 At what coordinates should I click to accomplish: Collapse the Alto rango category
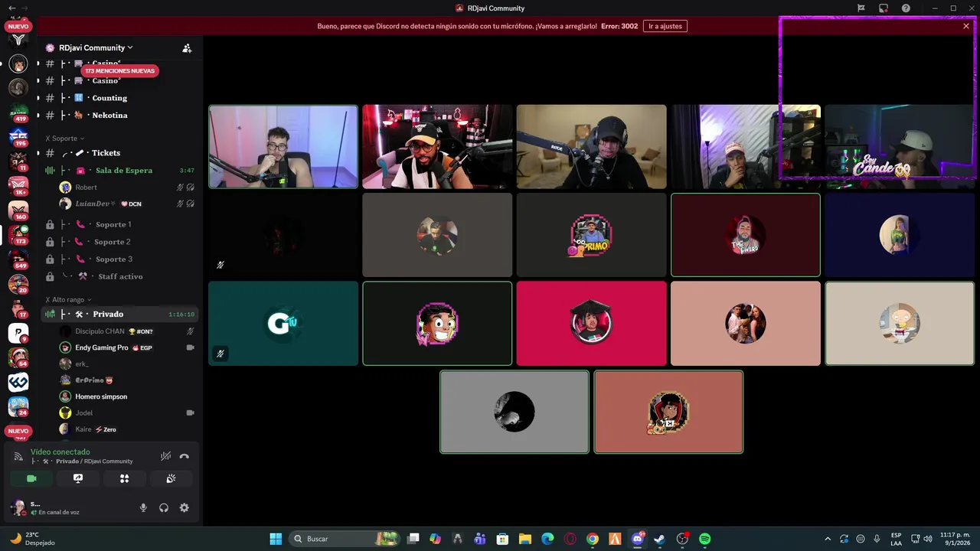pos(68,299)
